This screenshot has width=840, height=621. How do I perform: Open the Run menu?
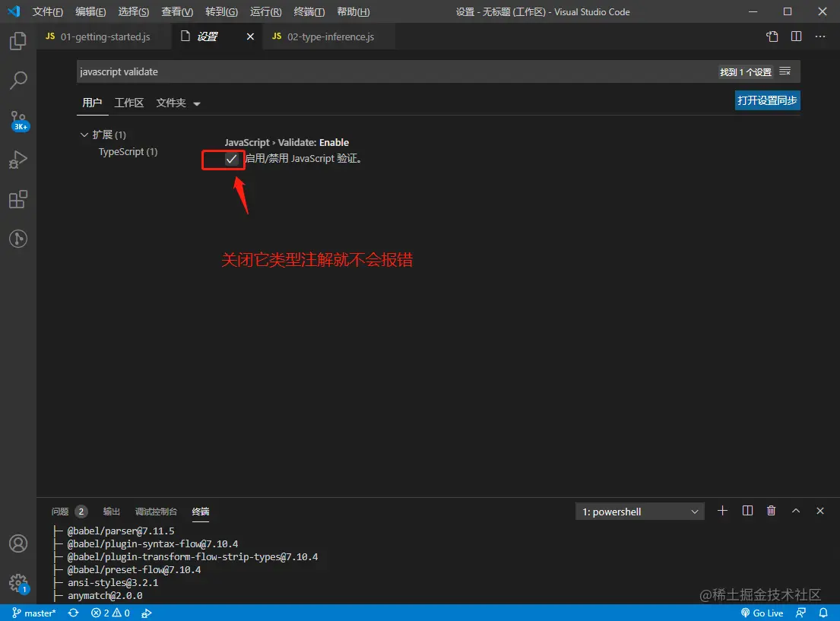266,12
